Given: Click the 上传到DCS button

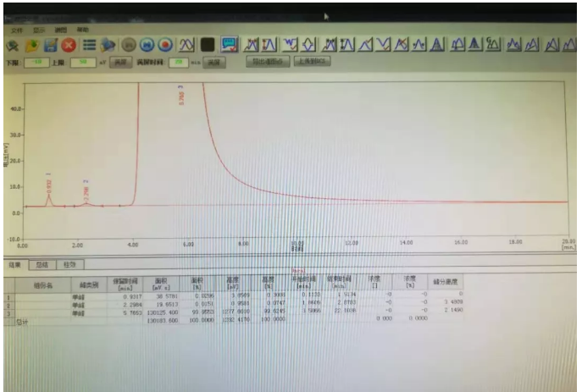Looking at the screenshot, I should (x=312, y=63).
